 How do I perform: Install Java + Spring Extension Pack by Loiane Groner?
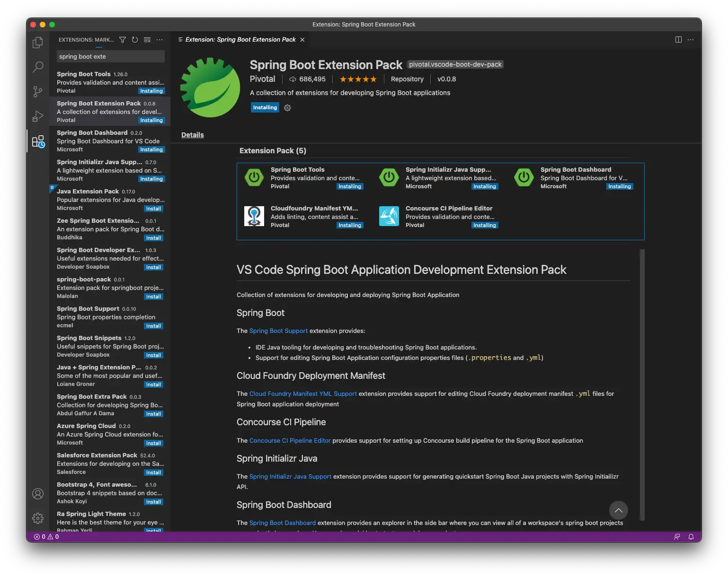(153, 385)
